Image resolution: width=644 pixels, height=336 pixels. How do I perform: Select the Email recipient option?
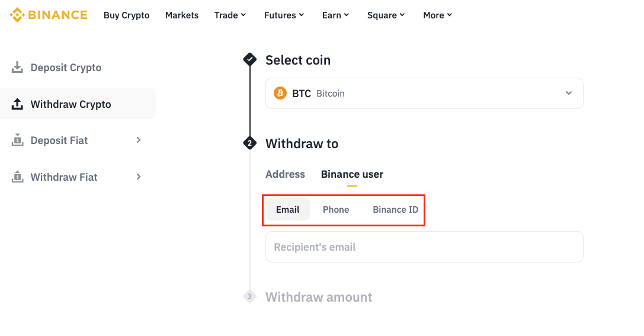tap(287, 210)
